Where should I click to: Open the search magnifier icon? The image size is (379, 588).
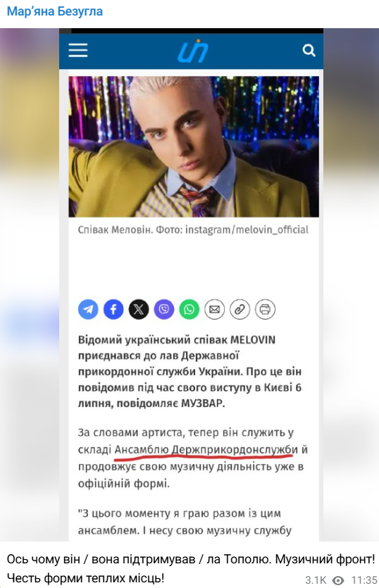pos(309,50)
